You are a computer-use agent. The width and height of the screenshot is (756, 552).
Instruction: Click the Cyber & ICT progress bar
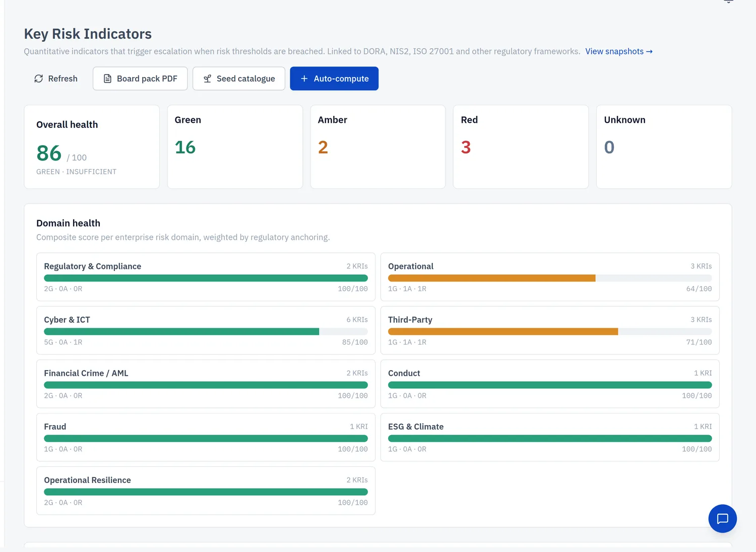[x=206, y=331]
